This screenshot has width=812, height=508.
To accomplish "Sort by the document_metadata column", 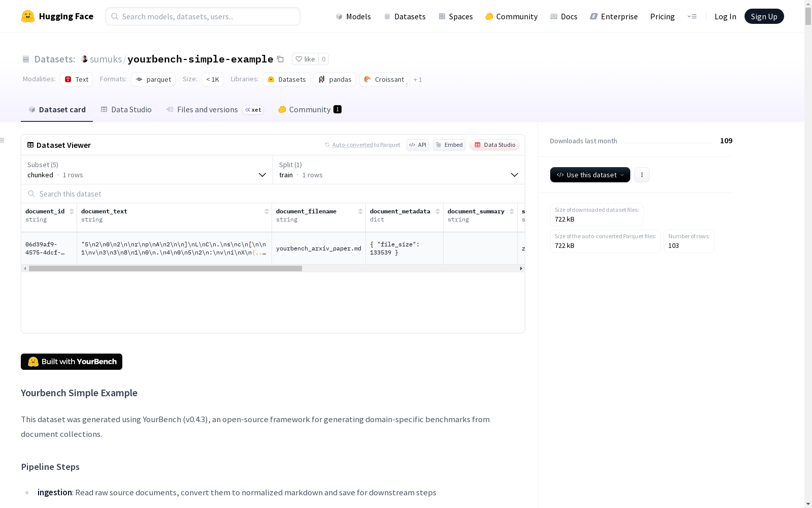I will (437, 211).
